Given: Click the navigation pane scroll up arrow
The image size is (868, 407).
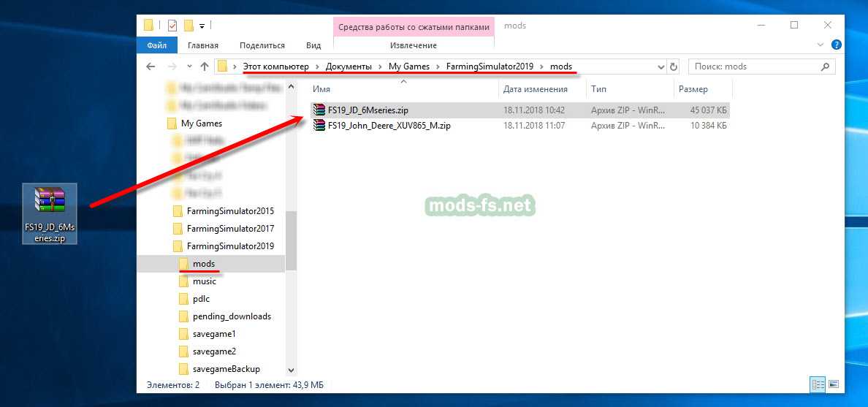Looking at the screenshot, I should 292,86.
